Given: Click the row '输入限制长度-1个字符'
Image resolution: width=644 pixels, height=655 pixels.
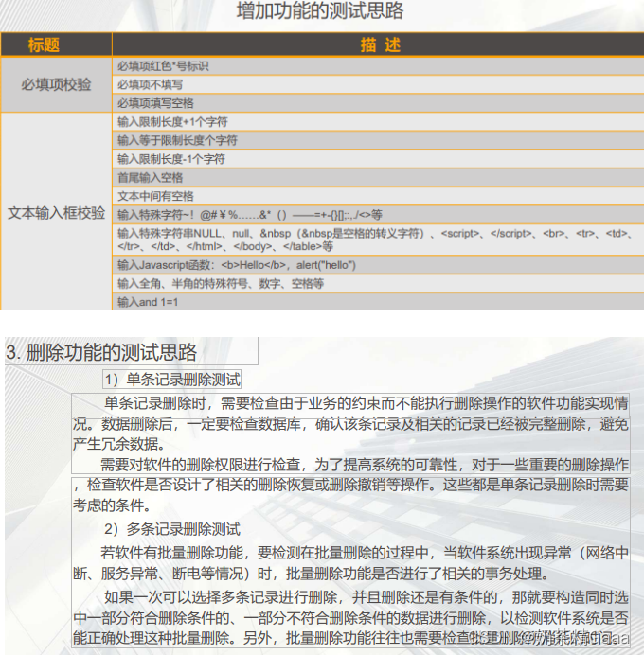Looking at the screenshot, I should (x=379, y=159).
